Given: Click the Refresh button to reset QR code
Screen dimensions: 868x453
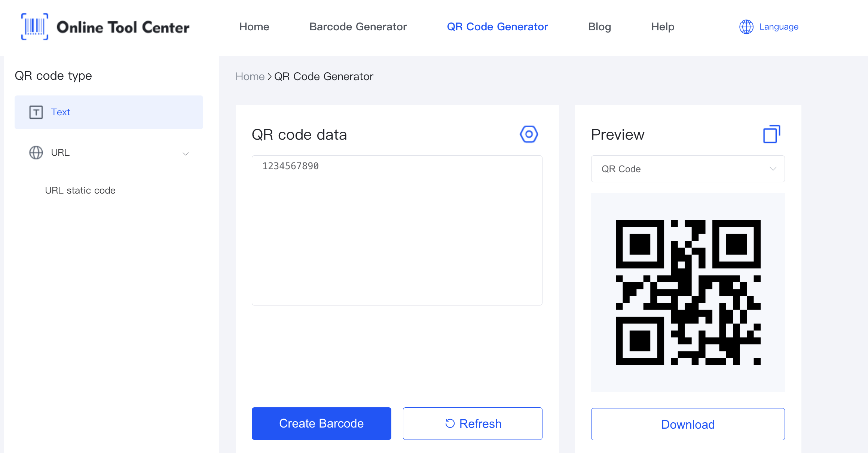Looking at the screenshot, I should click(x=472, y=424).
